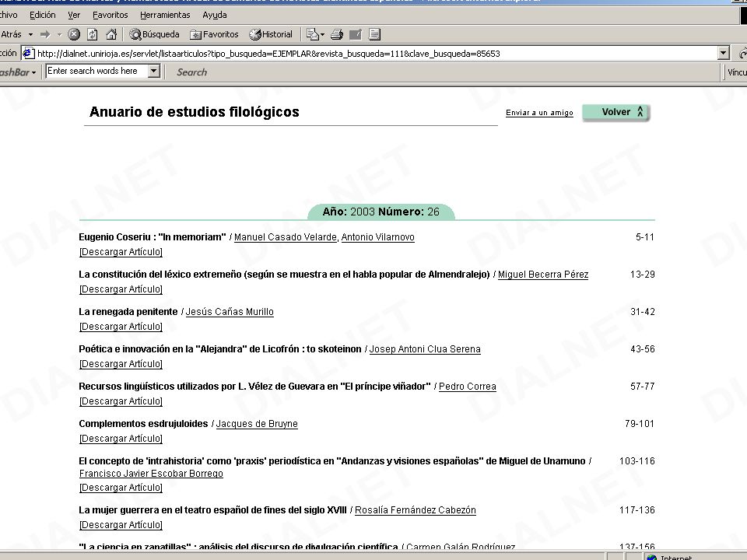Screen dimensions: 747x560
Task: Click the Print icon
Action: click(x=337, y=34)
